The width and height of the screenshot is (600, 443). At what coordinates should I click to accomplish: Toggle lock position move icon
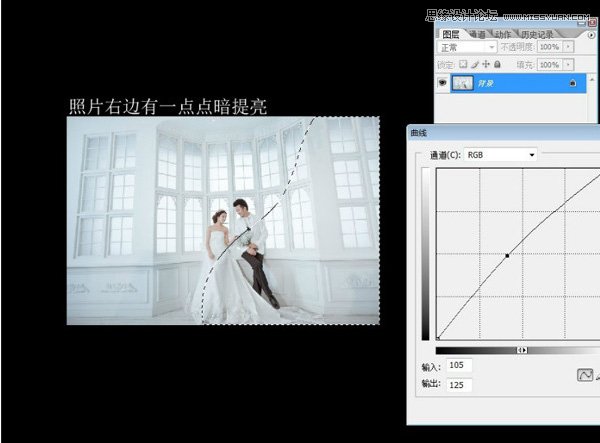486,64
